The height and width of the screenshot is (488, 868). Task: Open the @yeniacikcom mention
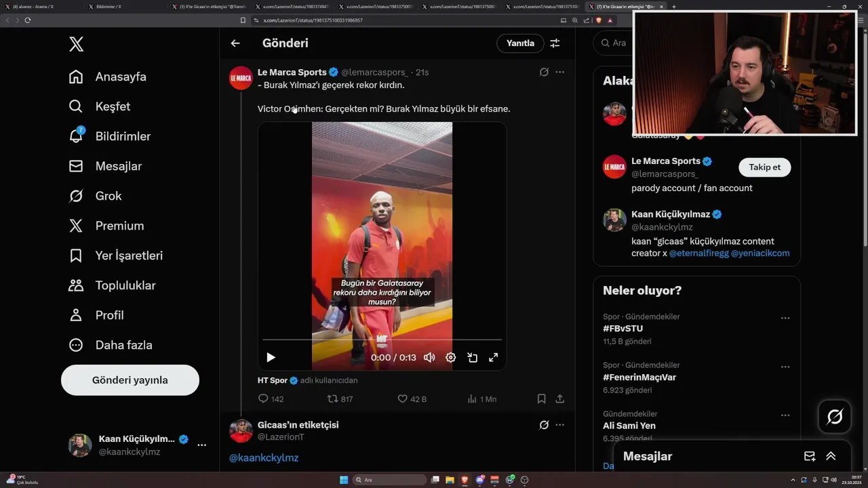click(760, 253)
